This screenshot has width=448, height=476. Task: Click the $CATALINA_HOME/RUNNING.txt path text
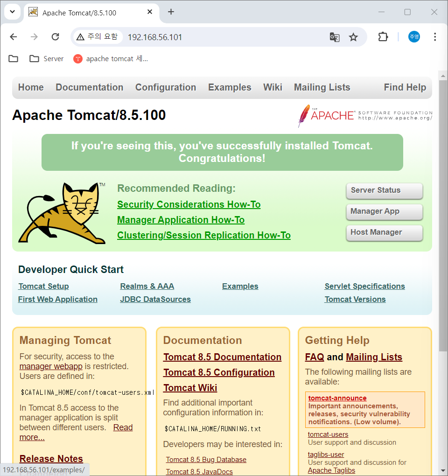(213, 429)
